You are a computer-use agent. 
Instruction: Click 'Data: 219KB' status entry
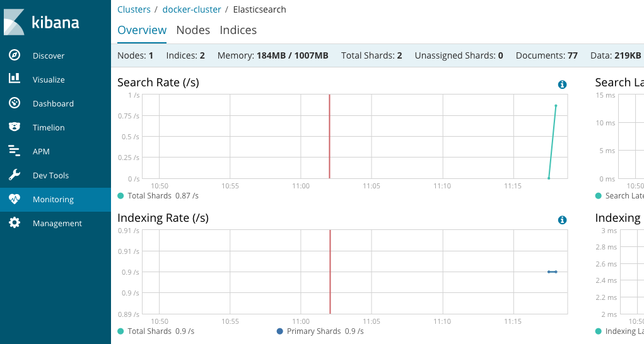coord(616,55)
